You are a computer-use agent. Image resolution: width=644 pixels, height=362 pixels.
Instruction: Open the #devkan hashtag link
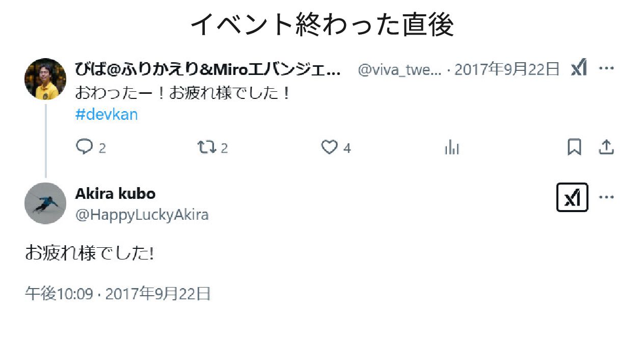pyautogui.click(x=106, y=114)
